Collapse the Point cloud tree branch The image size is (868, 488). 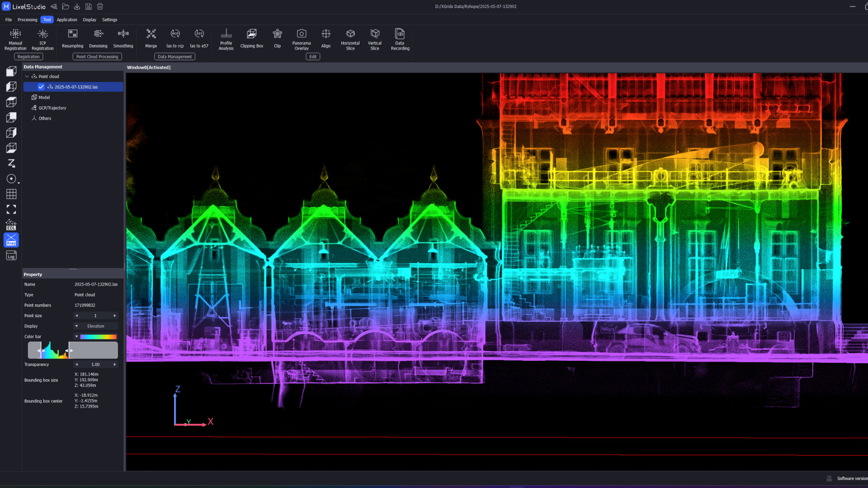27,76
